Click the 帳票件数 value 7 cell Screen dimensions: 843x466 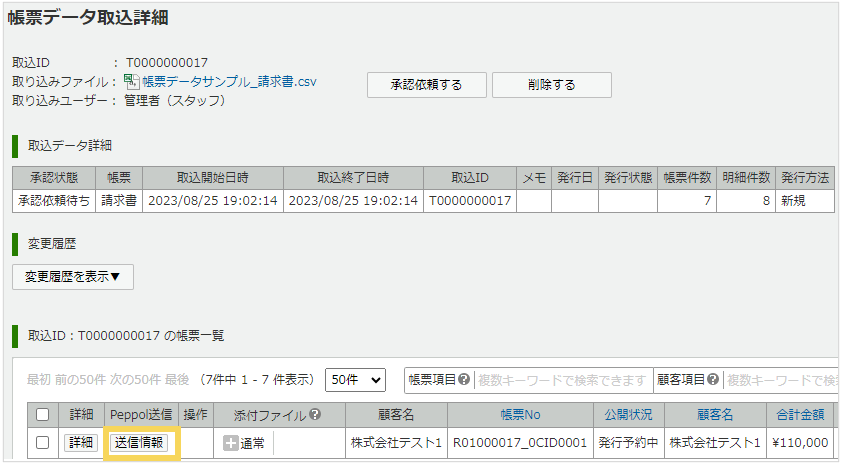click(687, 201)
